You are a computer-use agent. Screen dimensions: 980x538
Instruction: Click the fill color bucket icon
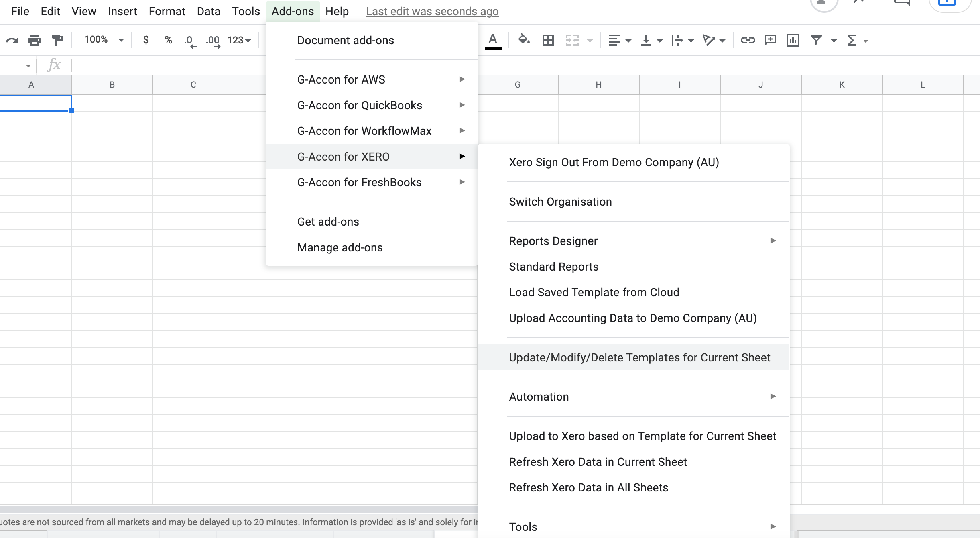click(524, 40)
